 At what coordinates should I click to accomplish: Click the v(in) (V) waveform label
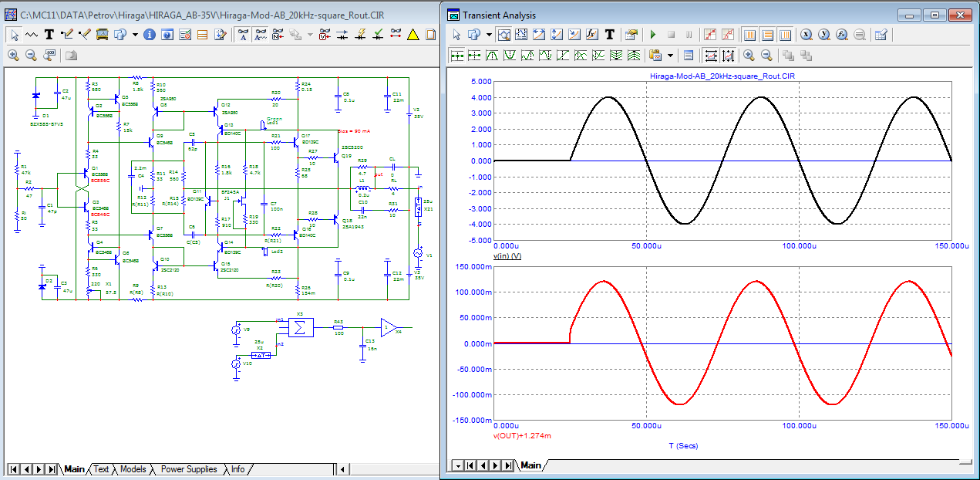[507, 255]
